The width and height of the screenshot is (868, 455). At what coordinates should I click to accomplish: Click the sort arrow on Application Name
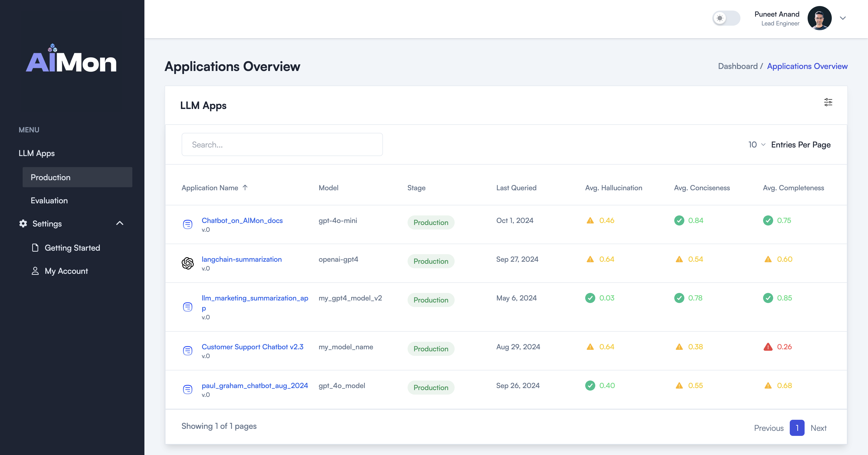(245, 188)
